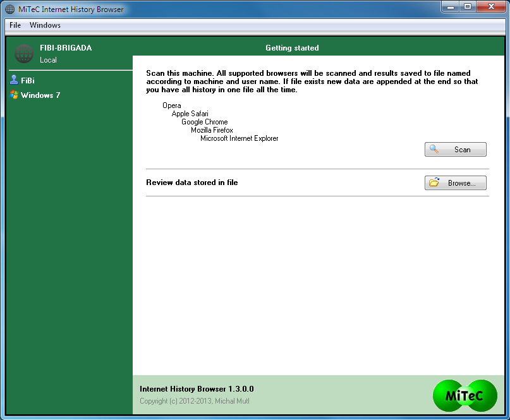The image size is (510, 420).
Task: Click the Local label
Action: point(48,60)
